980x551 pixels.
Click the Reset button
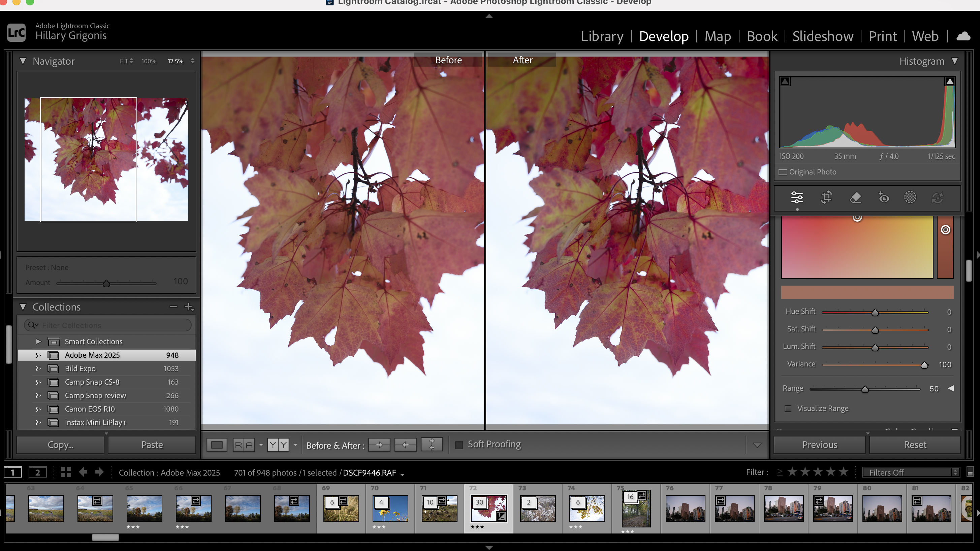915,445
